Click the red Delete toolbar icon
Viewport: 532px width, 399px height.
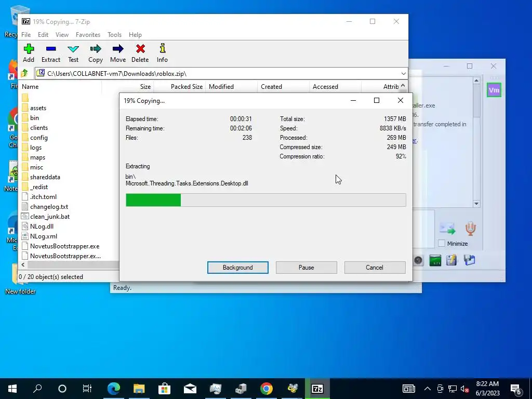[x=140, y=53]
